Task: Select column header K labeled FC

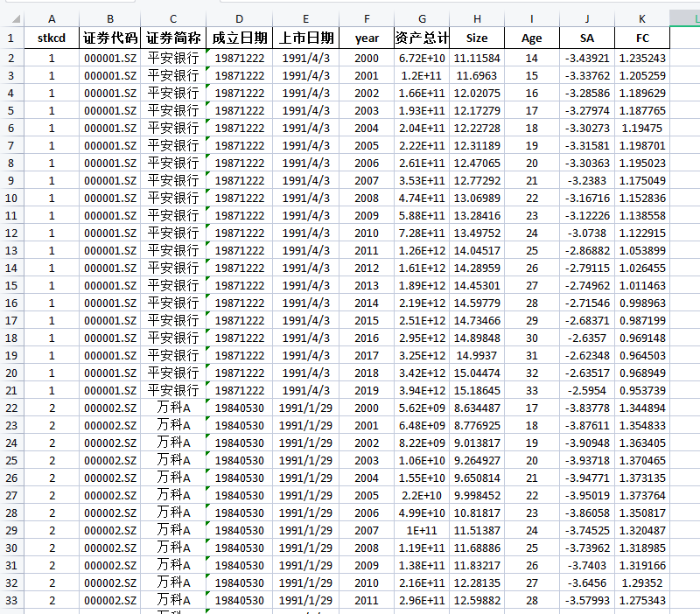Action: click(x=643, y=19)
